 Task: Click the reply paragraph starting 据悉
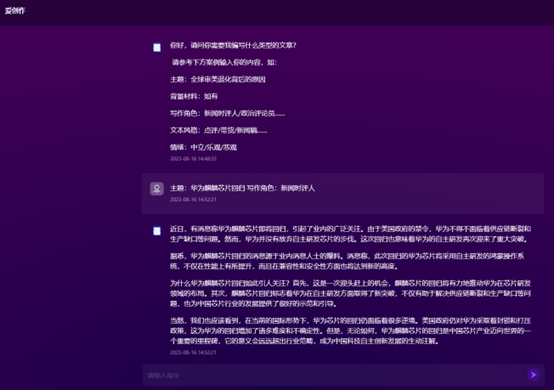(347, 261)
